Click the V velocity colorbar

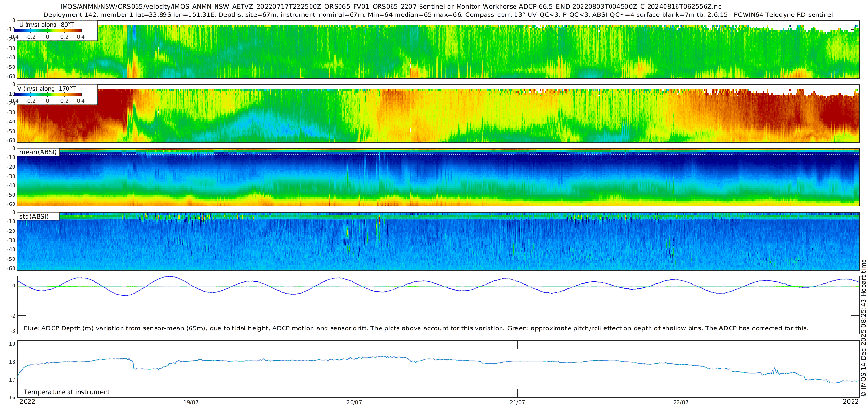tap(47, 95)
